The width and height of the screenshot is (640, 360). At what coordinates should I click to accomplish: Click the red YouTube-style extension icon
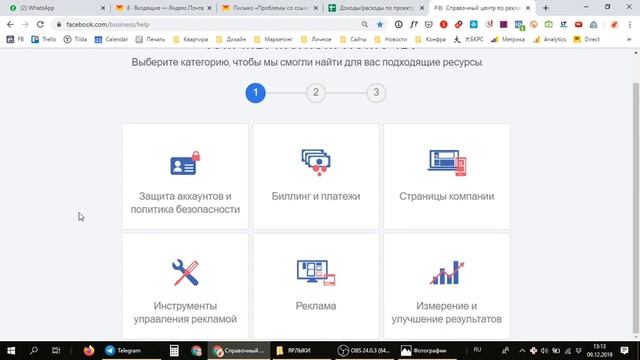578,24
